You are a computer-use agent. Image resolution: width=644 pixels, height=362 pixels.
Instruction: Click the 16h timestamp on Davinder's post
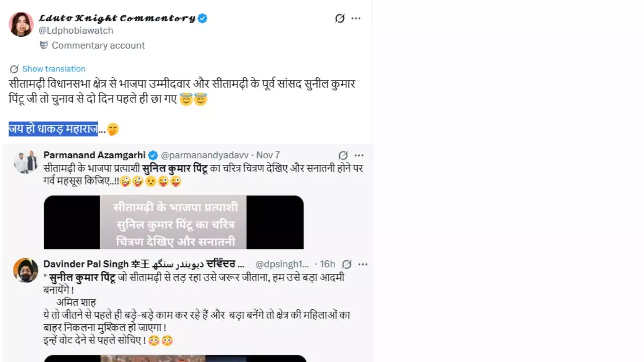click(x=328, y=264)
